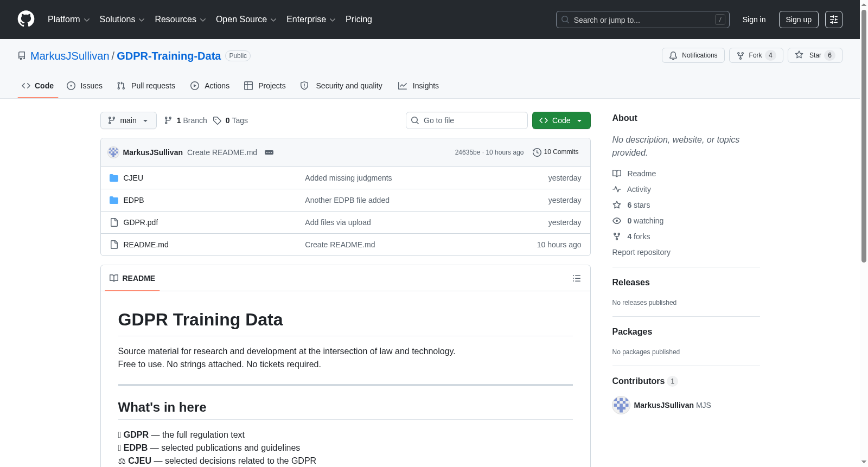
Task: Click the fork icon beside 4 forks
Action: 617,236
